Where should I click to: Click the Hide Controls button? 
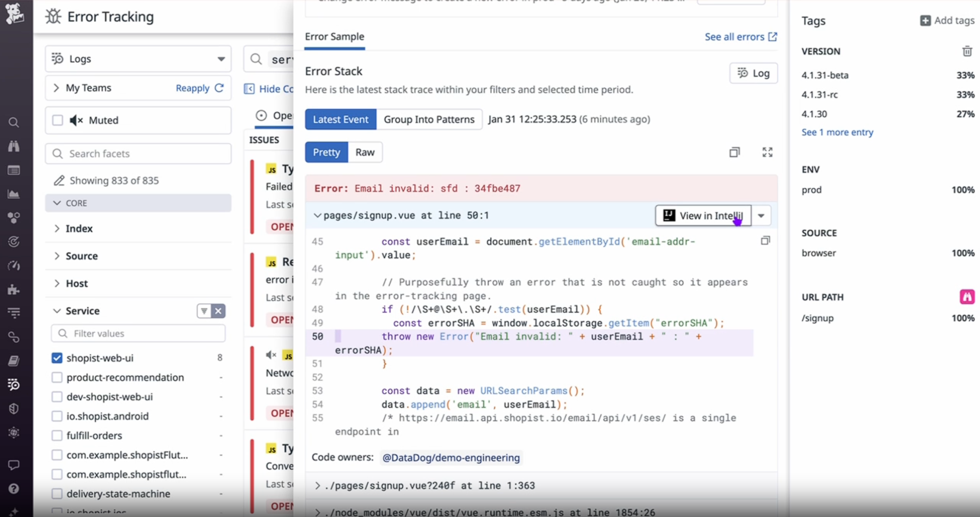tap(269, 89)
